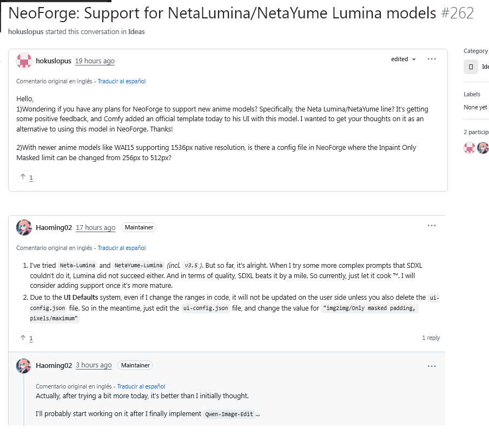
Task: Open three-dot menu on hokuslopus post
Action: [x=432, y=59]
